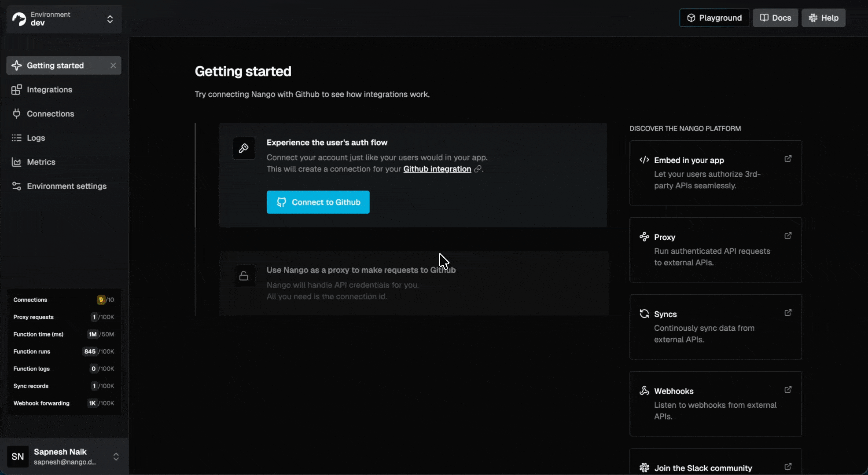Dismiss the Getting started sidebar item
This screenshot has height=475, width=868.
(113, 66)
